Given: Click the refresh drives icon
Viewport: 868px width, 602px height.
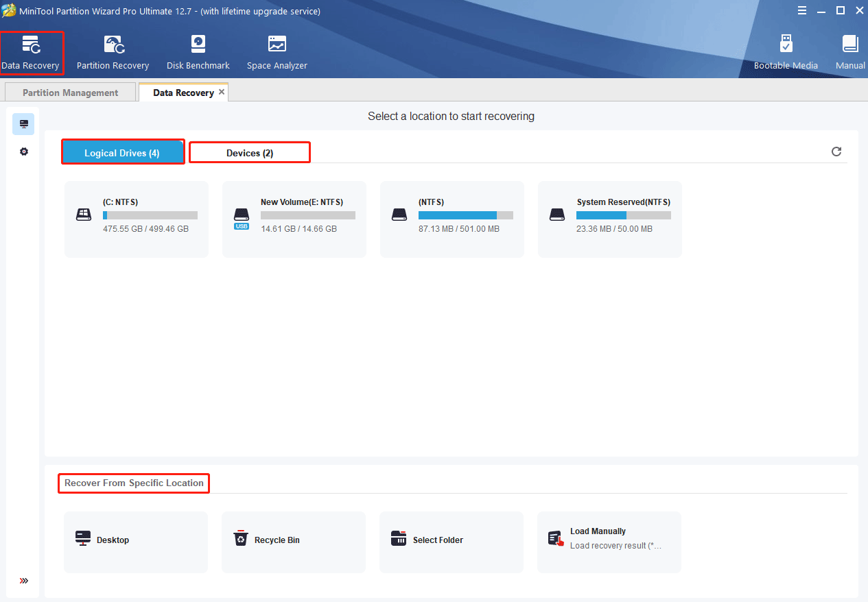Looking at the screenshot, I should coord(836,152).
